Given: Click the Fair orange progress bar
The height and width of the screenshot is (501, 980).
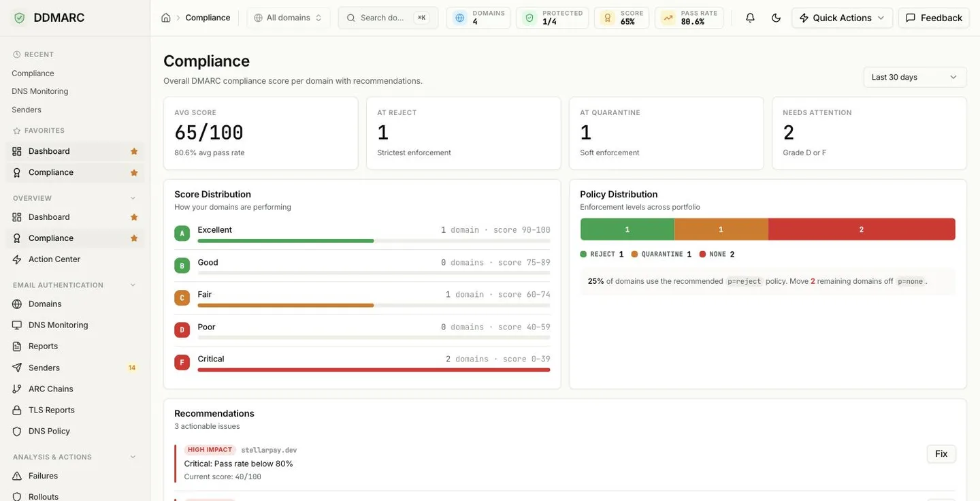Looking at the screenshot, I should pyautogui.click(x=286, y=306).
